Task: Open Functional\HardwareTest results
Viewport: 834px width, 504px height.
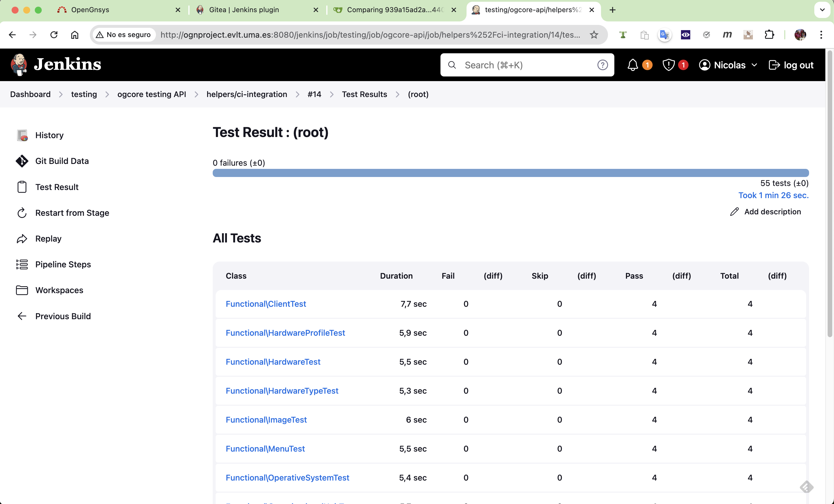Action: [273, 362]
